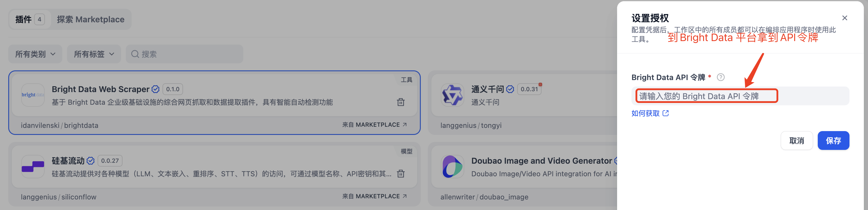Open the Bright Data Web Scraper plugin logo
The height and width of the screenshot is (210, 868).
[33, 95]
